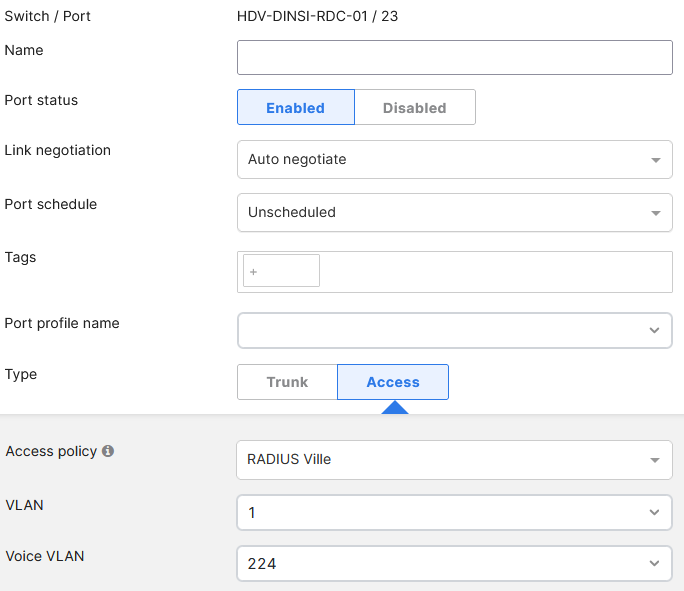The width and height of the screenshot is (684, 591).
Task: Click the HDV-DINSI-RDC-01 / 23 text
Action: [318, 16]
